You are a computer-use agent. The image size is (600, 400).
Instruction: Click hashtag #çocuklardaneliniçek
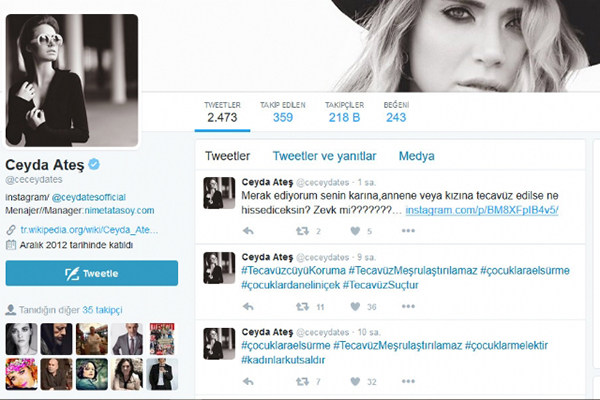[x=290, y=285]
